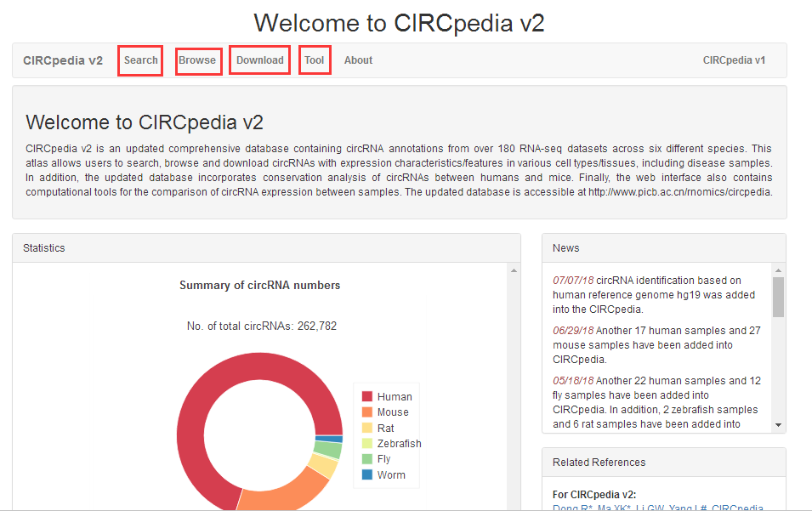This screenshot has height=511, width=812.
Task: Visit the CIRCpedia v1 link
Action: click(734, 60)
